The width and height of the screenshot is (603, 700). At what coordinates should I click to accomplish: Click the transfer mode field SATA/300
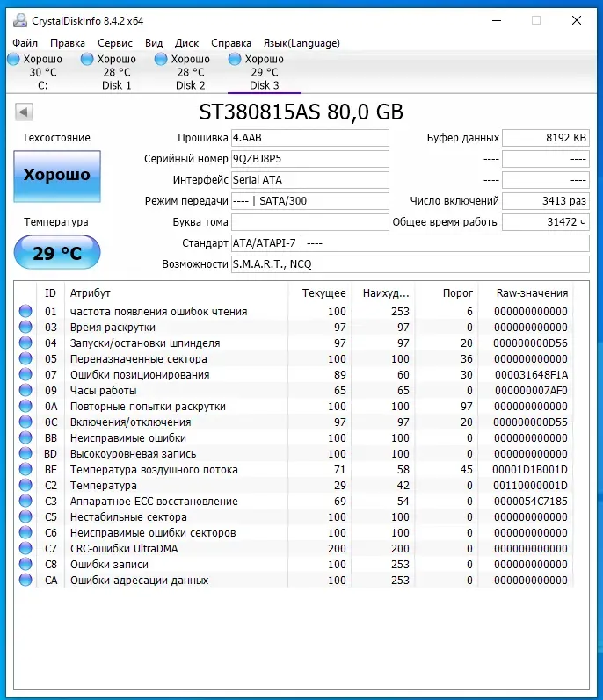[310, 201]
